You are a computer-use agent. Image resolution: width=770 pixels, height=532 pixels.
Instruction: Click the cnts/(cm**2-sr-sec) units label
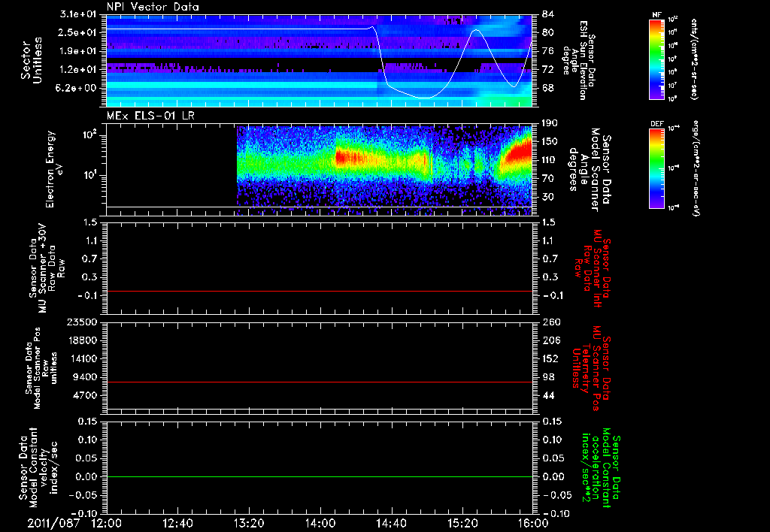pos(694,59)
